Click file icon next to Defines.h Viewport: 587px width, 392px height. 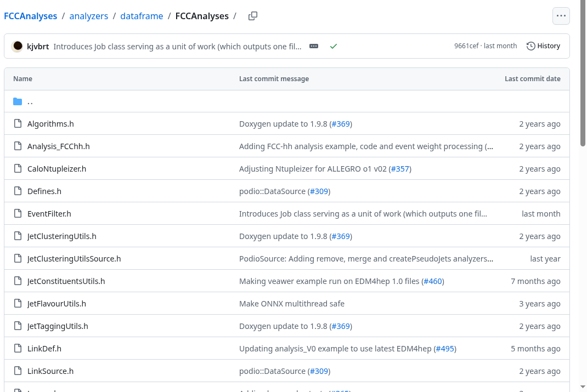[18, 191]
